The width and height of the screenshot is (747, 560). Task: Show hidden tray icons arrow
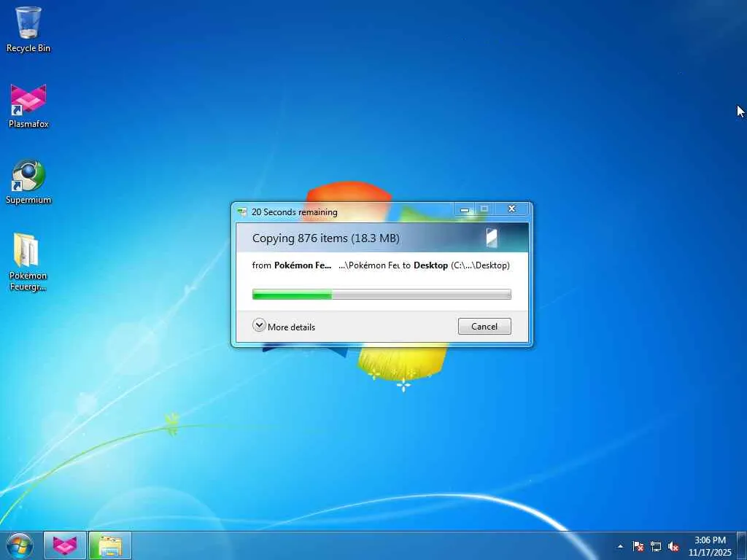click(x=620, y=546)
